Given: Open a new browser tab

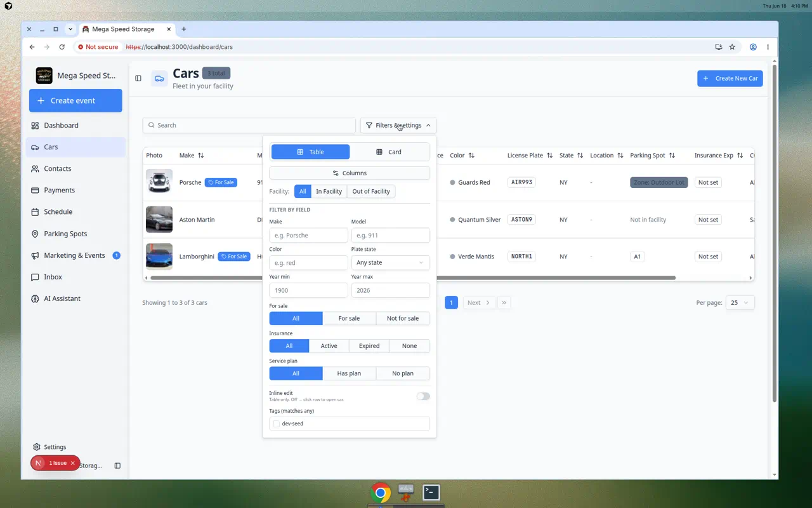Looking at the screenshot, I should [184, 29].
